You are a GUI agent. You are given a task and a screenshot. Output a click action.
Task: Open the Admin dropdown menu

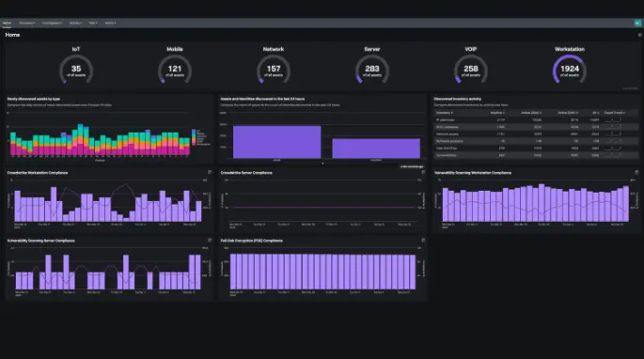point(111,23)
